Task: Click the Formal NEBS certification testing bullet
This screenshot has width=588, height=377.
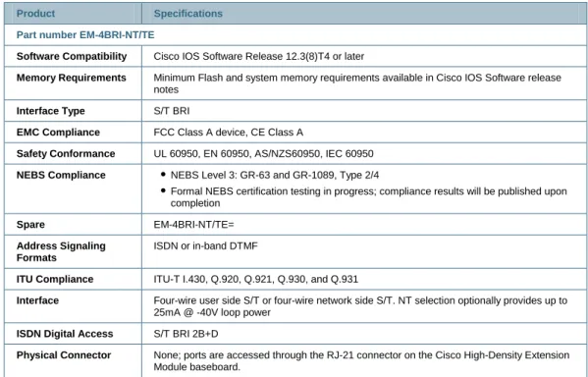Action: coord(369,197)
